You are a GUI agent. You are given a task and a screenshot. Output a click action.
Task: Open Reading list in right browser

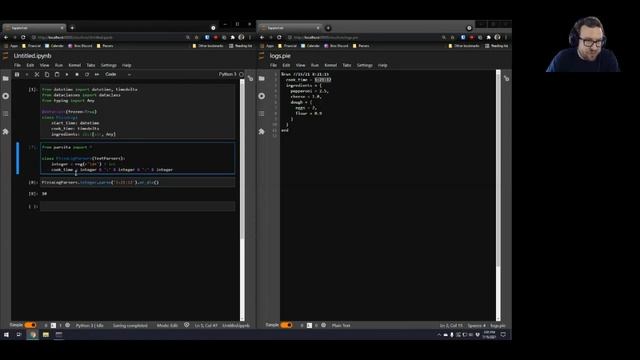coord(497,46)
